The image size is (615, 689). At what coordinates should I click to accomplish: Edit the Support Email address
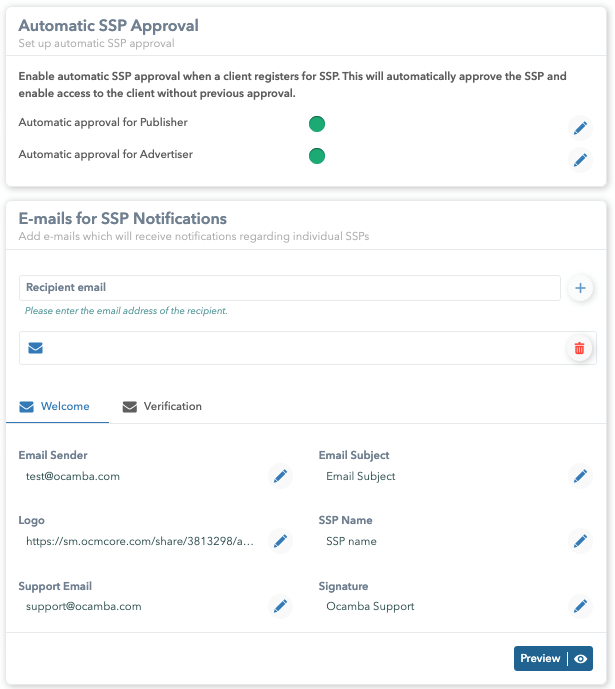coord(280,606)
